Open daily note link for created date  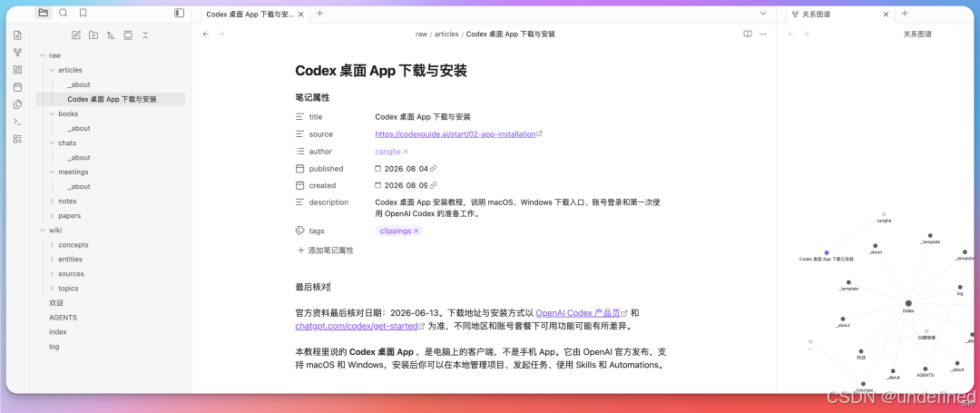point(434,185)
